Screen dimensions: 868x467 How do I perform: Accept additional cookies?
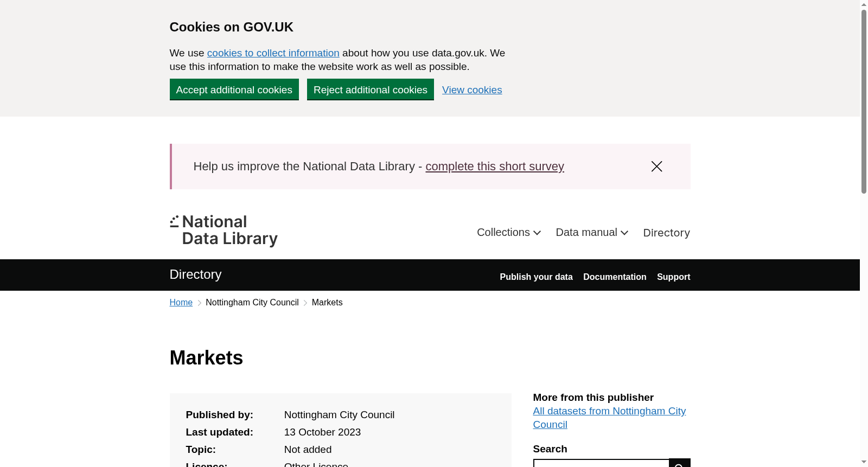click(x=234, y=89)
